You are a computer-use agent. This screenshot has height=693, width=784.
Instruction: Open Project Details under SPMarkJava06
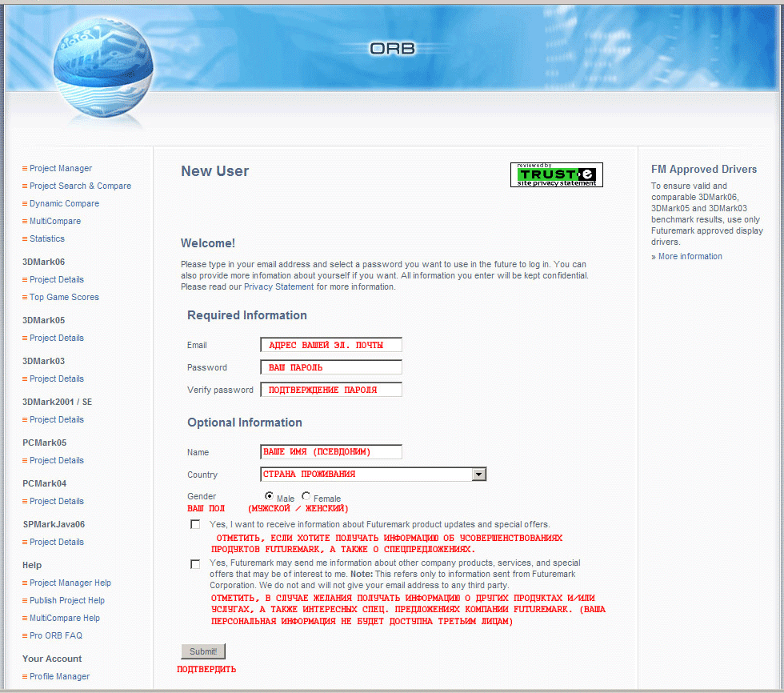57,542
